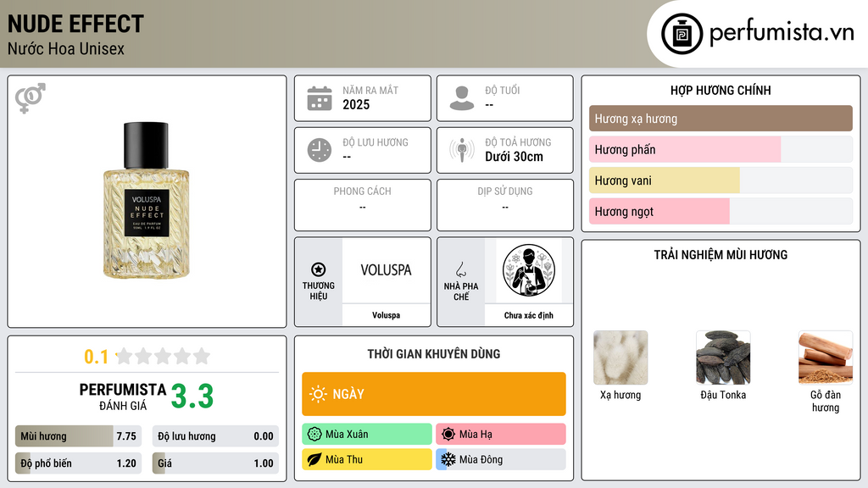Click the Hương vani accord bar
The height and width of the screenshot is (488, 868).
(x=721, y=180)
